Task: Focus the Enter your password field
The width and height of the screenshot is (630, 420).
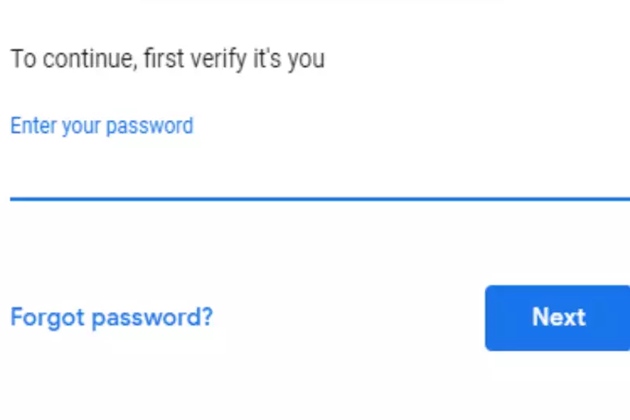Action: (318, 170)
